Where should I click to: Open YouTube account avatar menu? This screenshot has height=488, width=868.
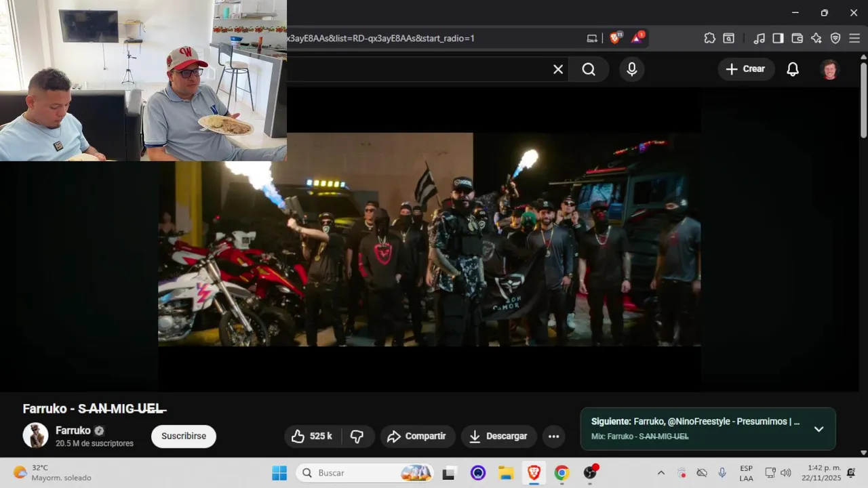(830, 69)
